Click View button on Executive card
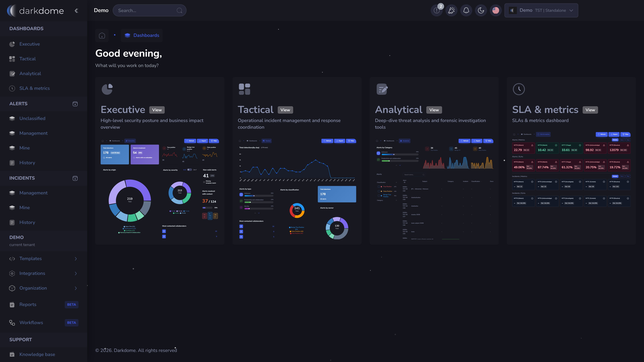644x362 pixels. coord(157,110)
